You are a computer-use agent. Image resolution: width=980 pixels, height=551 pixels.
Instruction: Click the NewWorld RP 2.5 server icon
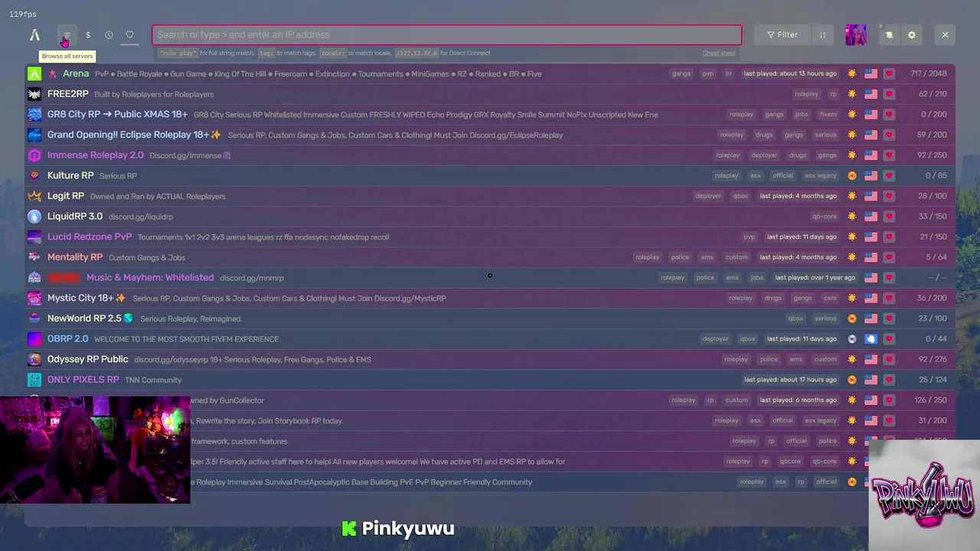[x=34, y=318]
